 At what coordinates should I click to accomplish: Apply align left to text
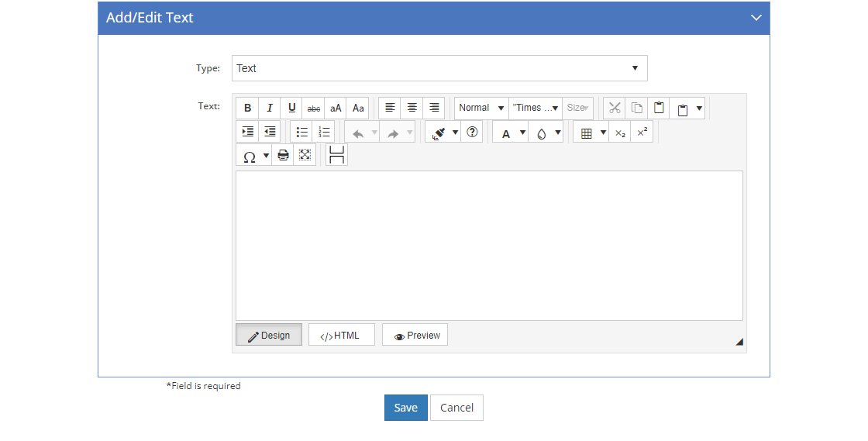pos(390,108)
